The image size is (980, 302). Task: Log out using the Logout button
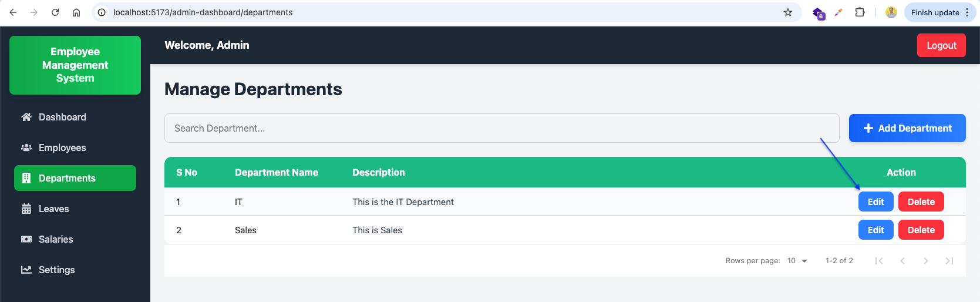click(x=941, y=45)
